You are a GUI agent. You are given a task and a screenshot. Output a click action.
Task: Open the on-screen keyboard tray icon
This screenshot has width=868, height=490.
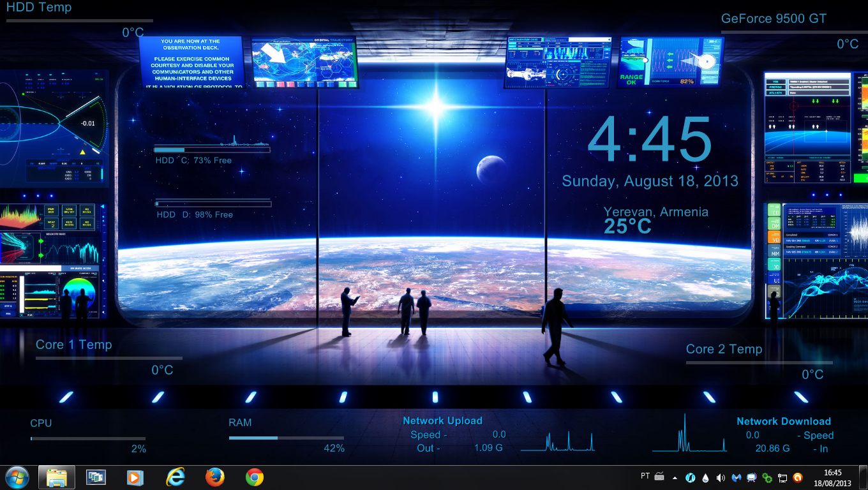(x=659, y=477)
